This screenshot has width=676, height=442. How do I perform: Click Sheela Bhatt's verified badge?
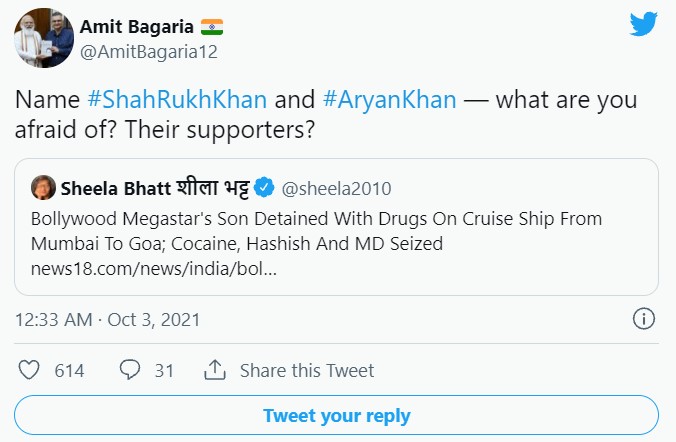[x=264, y=187]
